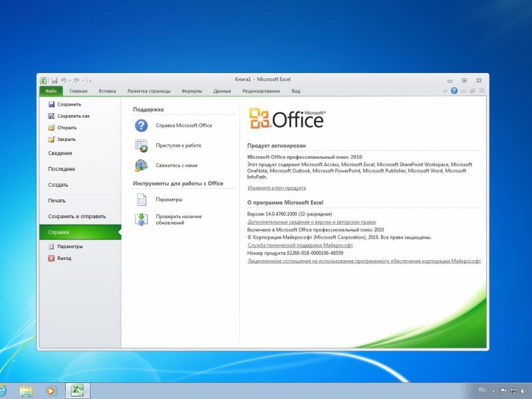Click the Номер продукта 02260-018-0000106-48559 text
The height and width of the screenshot is (399, 532).
[295, 253]
